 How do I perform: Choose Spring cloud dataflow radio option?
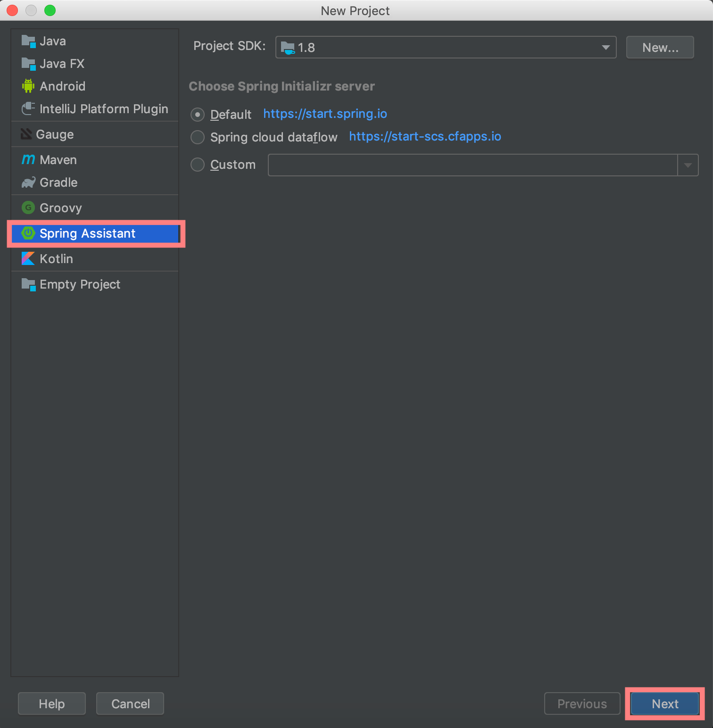[x=198, y=137]
